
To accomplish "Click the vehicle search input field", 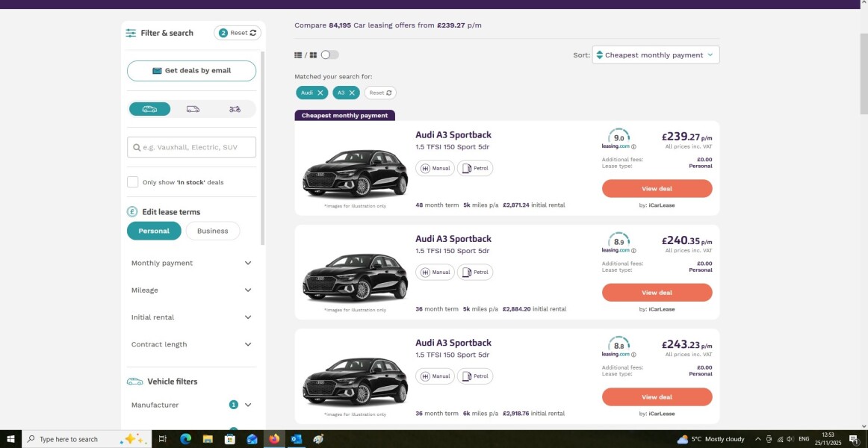I will point(191,147).
